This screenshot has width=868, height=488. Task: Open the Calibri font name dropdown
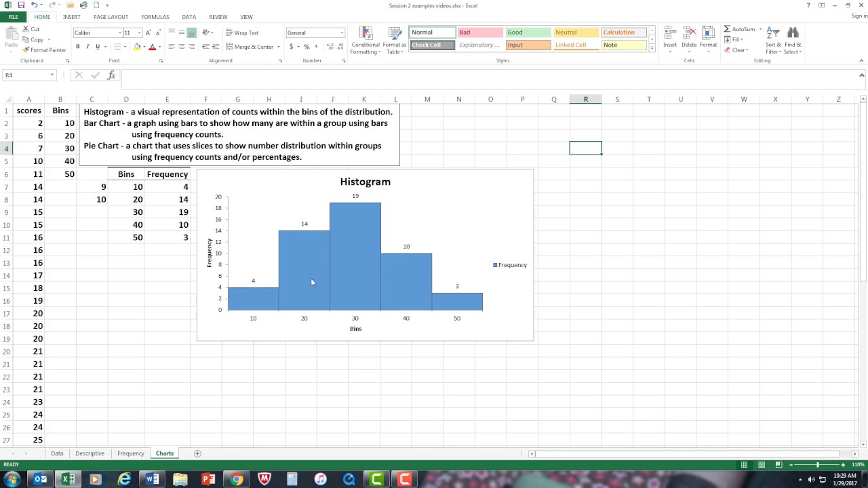[120, 33]
